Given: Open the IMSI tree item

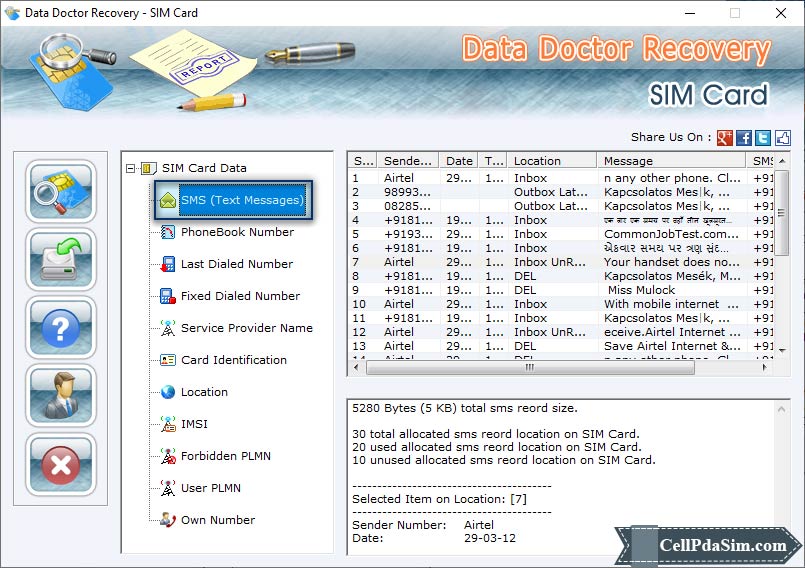Looking at the screenshot, I should pyautogui.click(x=194, y=424).
